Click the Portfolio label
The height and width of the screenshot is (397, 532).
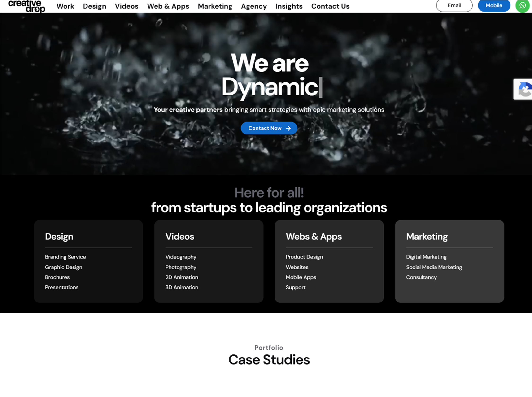(269, 348)
